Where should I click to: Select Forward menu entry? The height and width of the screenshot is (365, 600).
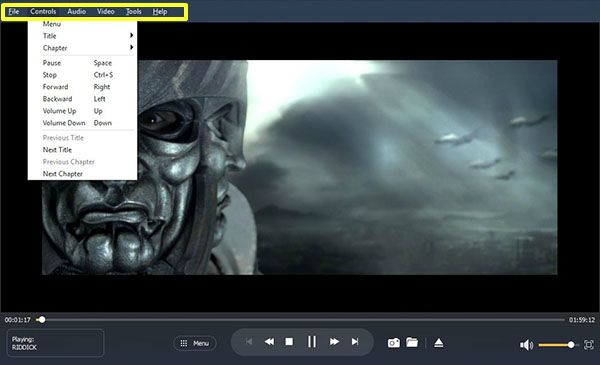coord(82,87)
